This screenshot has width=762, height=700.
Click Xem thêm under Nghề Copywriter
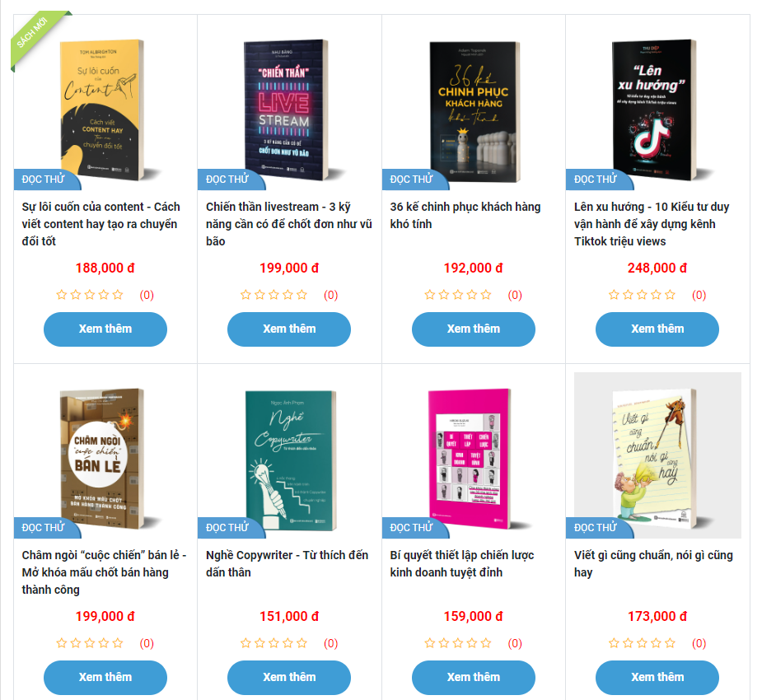tap(289, 677)
